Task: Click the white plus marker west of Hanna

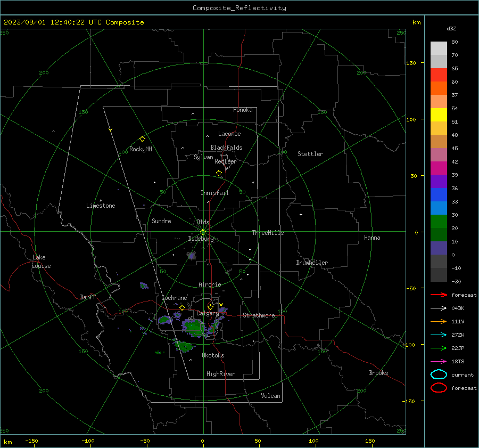Action: coord(301,214)
